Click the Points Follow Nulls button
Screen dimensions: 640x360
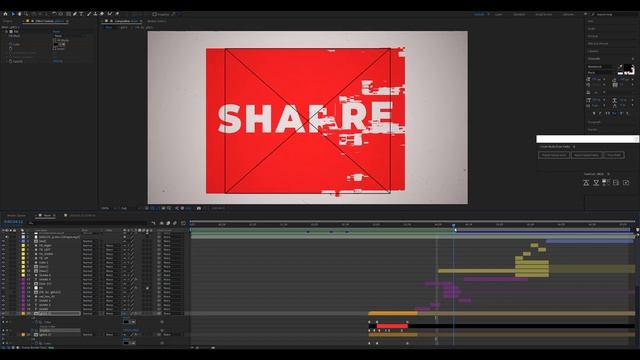pos(554,155)
